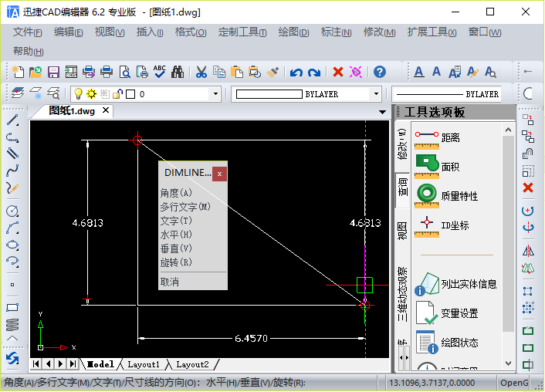This screenshot has height=392, width=545.
Task: Close the 图纸1.dwg document tab
Action: coord(106,110)
